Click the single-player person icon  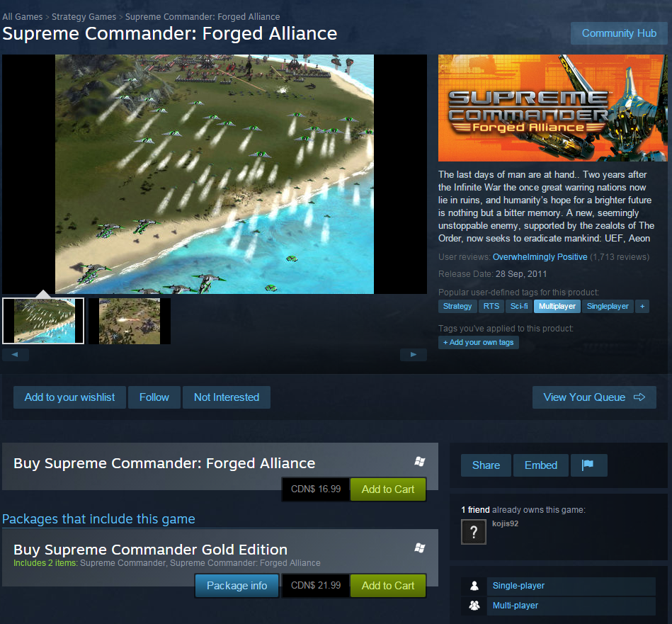click(474, 586)
